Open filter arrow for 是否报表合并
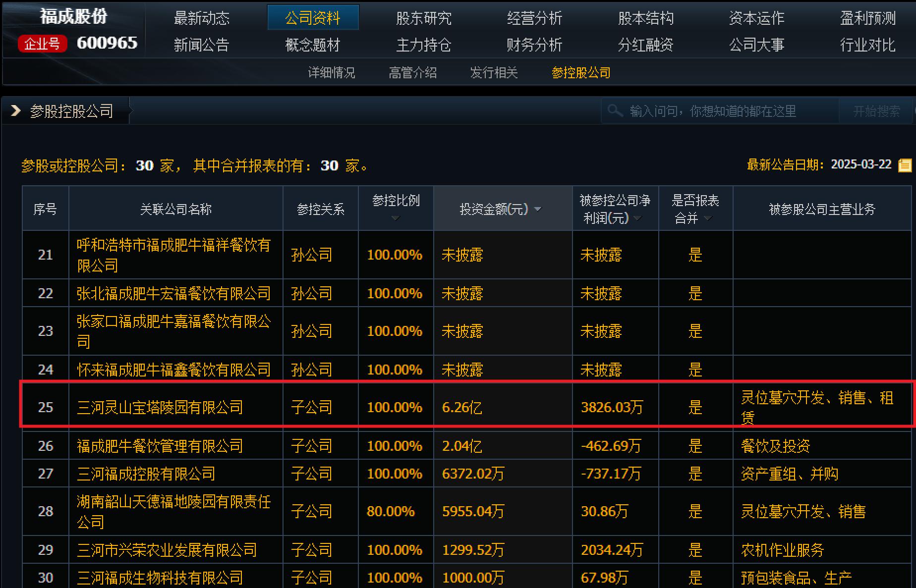The height and width of the screenshot is (588, 916). [708, 218]
